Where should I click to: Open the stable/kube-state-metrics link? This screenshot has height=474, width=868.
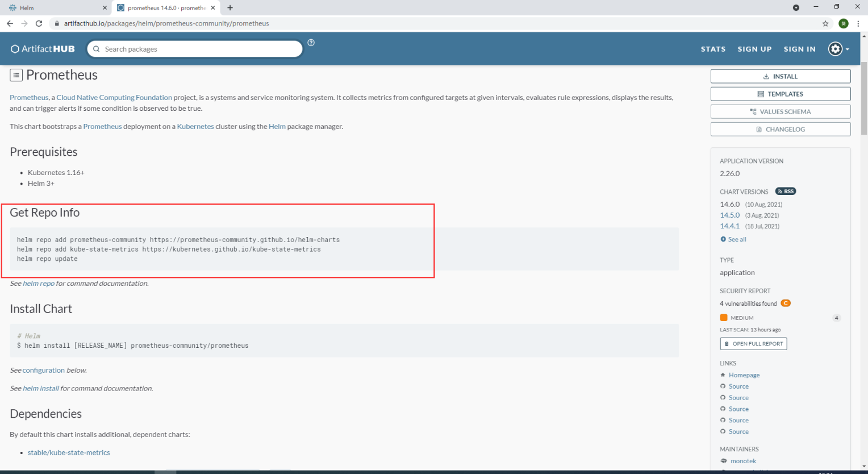69,453
